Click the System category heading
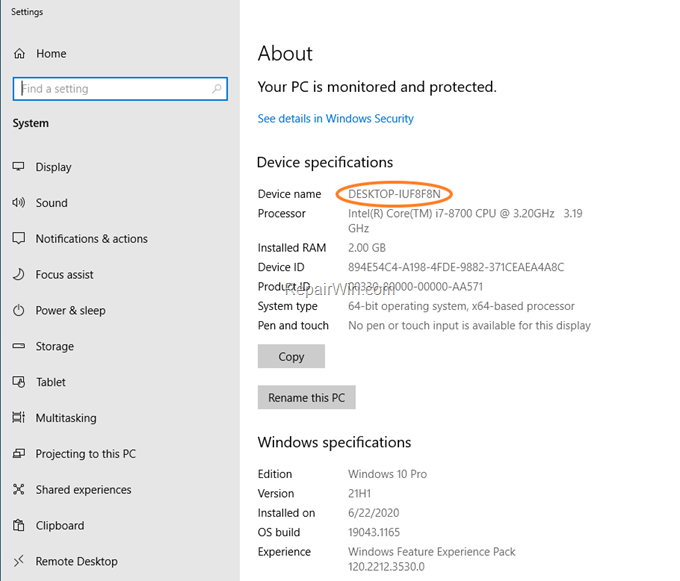Screen dimensions: 680x581 [30, 124]
